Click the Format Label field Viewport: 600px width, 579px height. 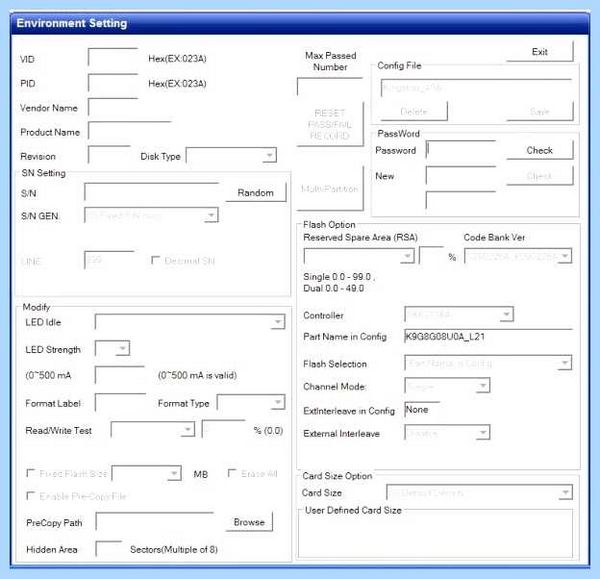(x=120, y=403)
